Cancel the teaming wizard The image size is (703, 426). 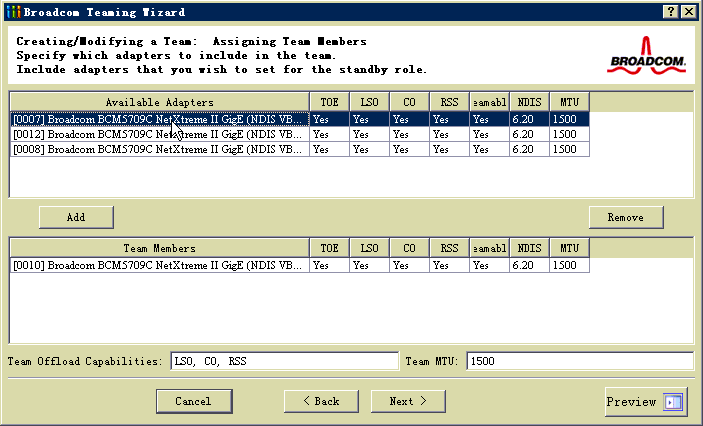[x=194, y=401]
